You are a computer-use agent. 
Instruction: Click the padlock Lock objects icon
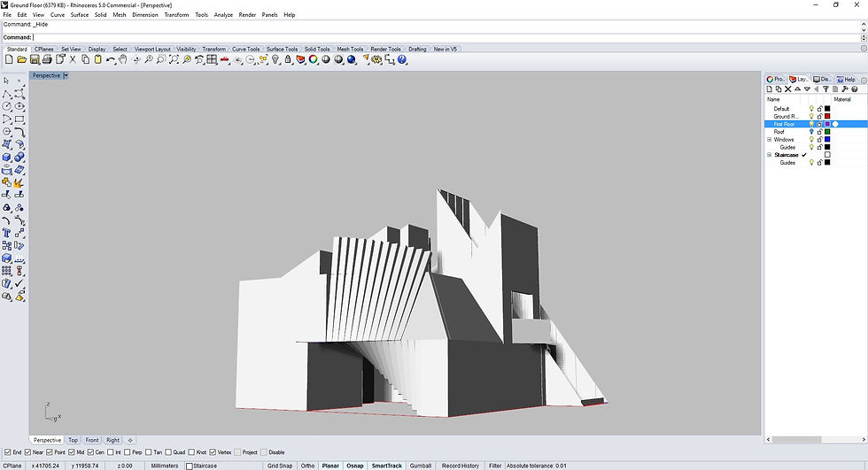click(288, 59)
